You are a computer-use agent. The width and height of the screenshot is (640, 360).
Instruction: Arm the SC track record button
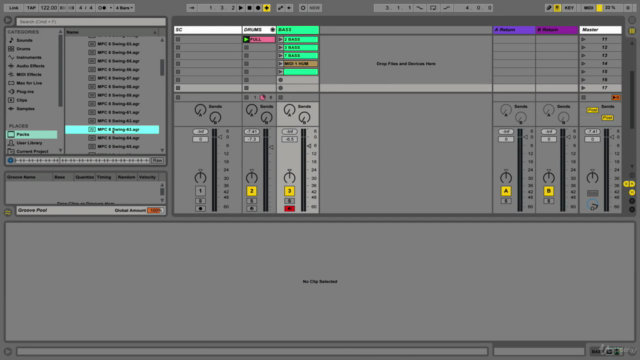[200, 209]
